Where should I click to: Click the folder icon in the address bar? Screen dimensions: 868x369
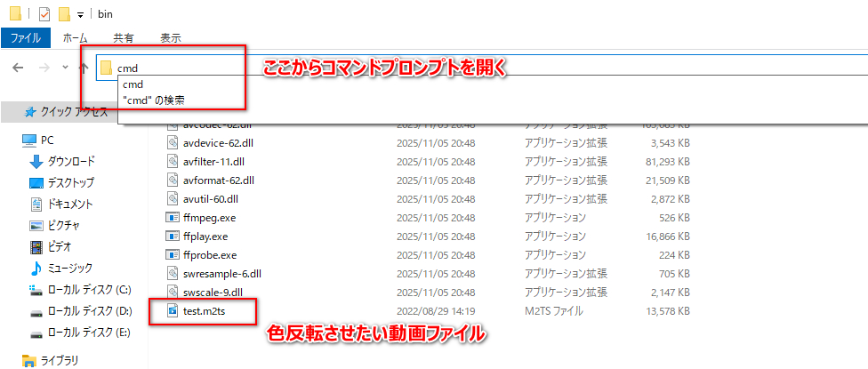coord(107,68)
